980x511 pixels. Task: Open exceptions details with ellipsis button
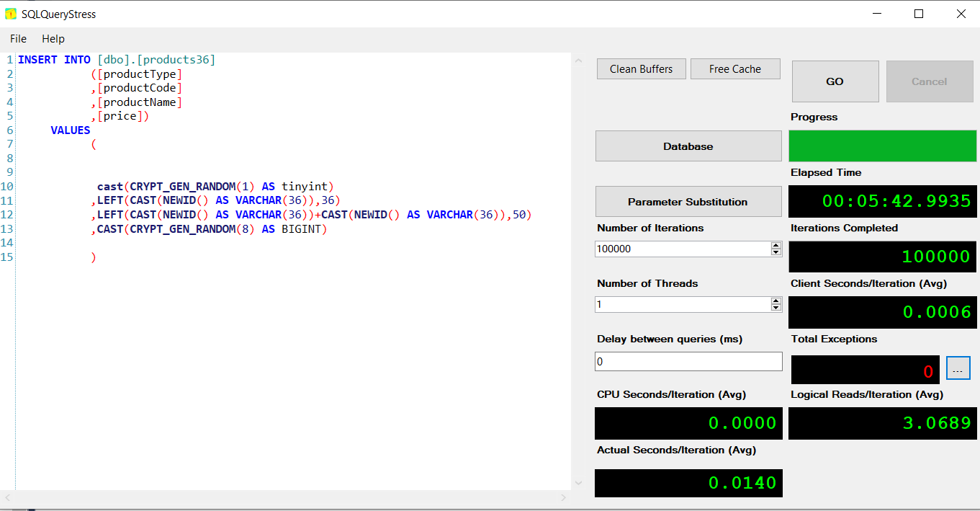tap(958, 368)
